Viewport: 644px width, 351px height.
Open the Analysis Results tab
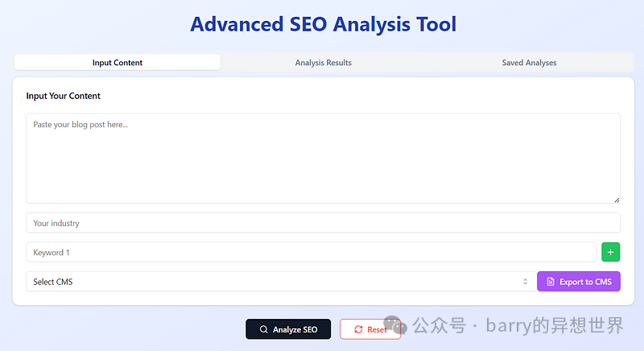tap(323, 63)
